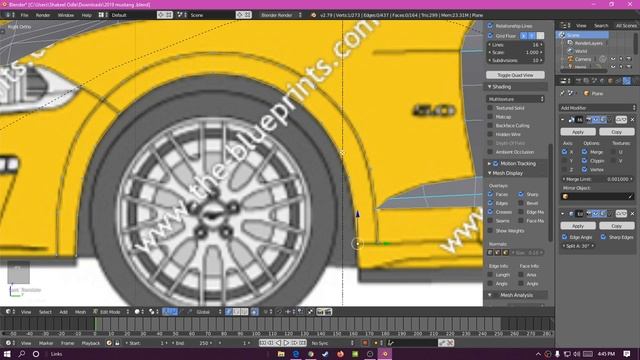Open the Help menu
This screenshot has width=640, height=360.
(87, 15)
